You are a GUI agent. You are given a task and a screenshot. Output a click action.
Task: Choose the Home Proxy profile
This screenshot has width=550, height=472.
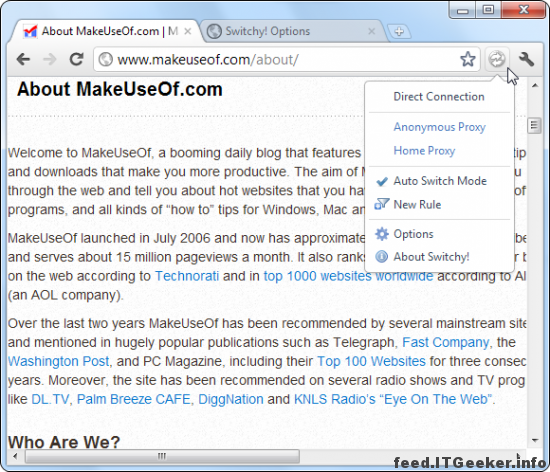click(424, 151)
